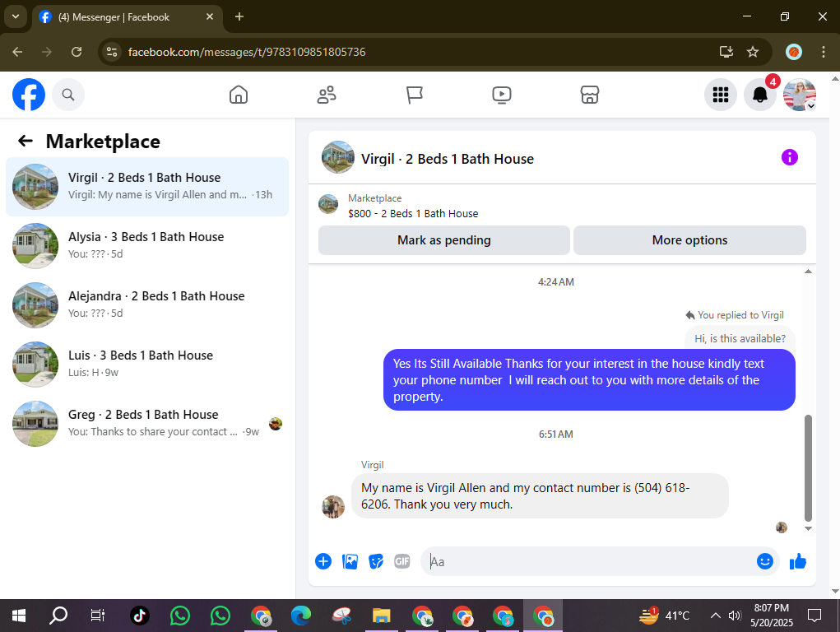
Task: Click the blue 'Yes Its Still Available' message
Action: click(589, 380)
